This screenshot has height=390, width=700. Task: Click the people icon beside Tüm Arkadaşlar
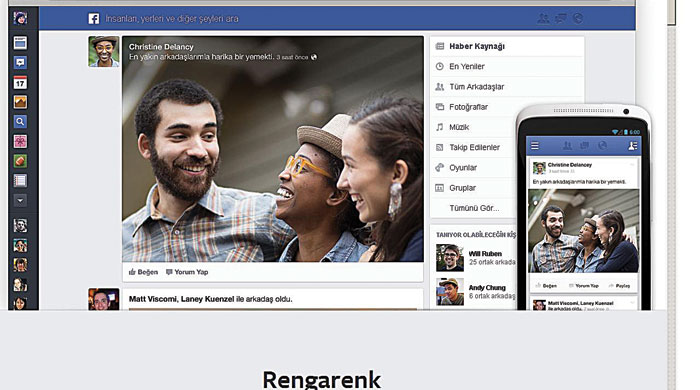tap(440, 87)
